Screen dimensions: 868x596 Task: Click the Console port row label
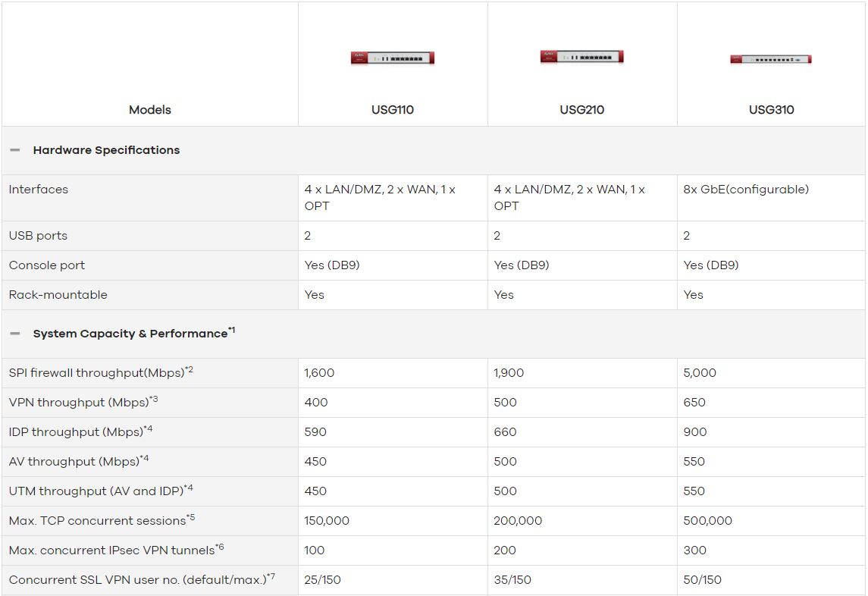46,265
